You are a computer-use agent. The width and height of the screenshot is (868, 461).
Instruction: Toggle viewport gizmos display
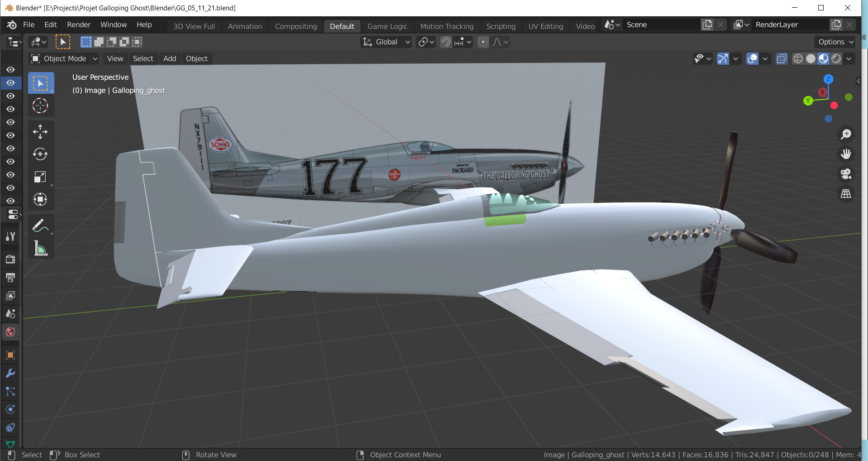click(x=723, y=59)
